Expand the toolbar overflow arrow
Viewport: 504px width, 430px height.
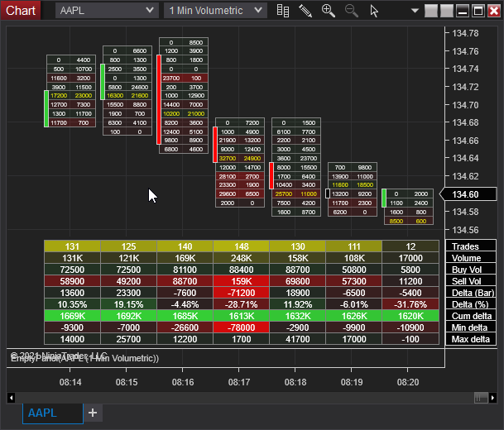coord(415,11)
